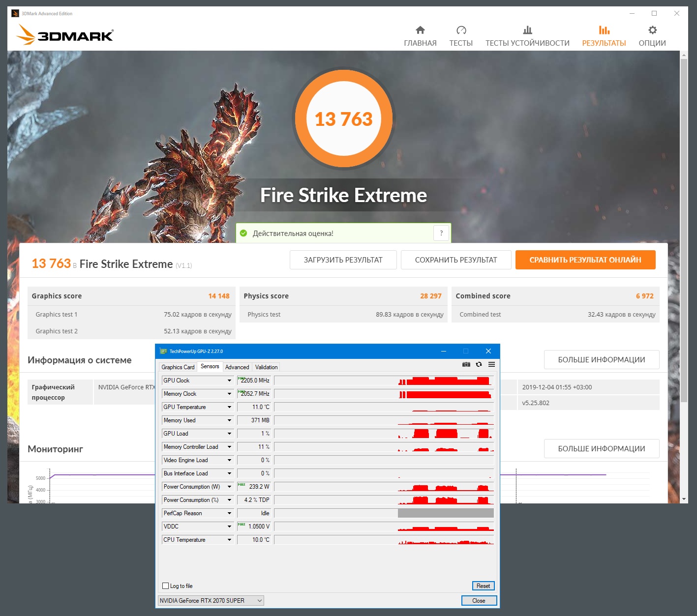Expand the GPU Temperature sensor dropdown
This screenshot has height=616, width=697.
click(x=229, y=407)
